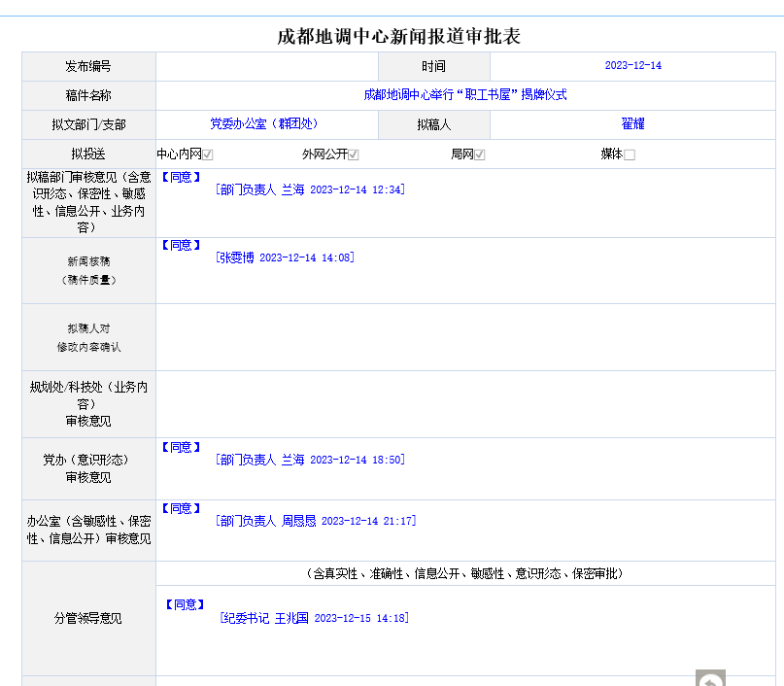Click 党委办公室（群团处）department value
This screenshot has height=686, width=784.
click(264, 124)
